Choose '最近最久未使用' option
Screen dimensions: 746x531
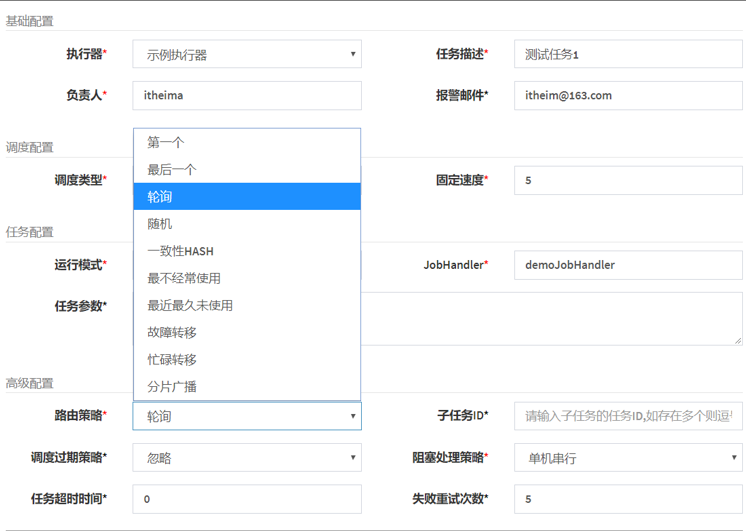246,305
